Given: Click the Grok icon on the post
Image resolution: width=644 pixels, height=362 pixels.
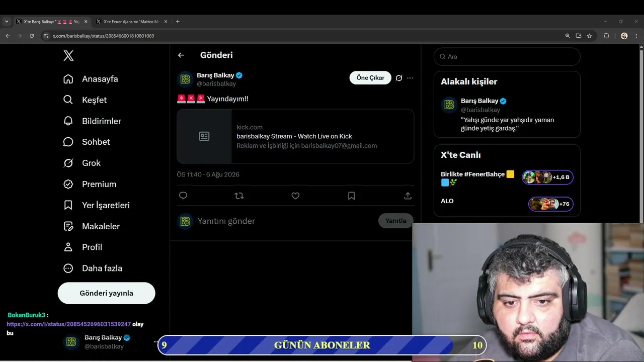Looking at the screenshot, I should (399, 78).
